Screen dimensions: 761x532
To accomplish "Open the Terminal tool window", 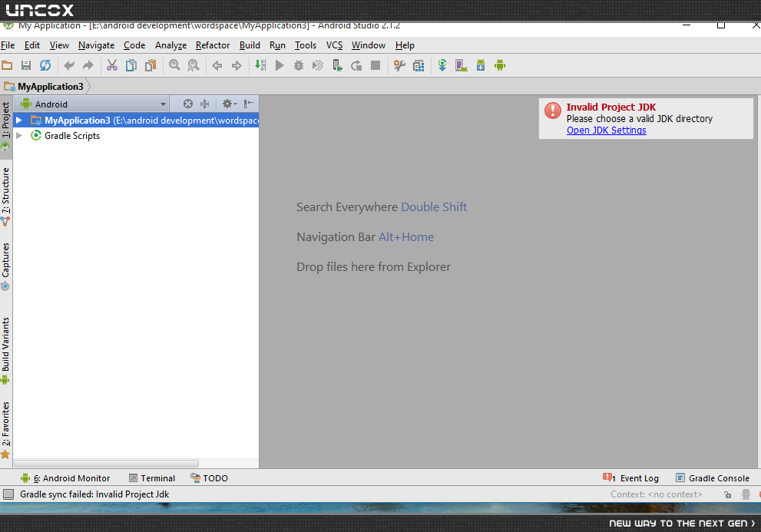I will [x=151, y=478].
